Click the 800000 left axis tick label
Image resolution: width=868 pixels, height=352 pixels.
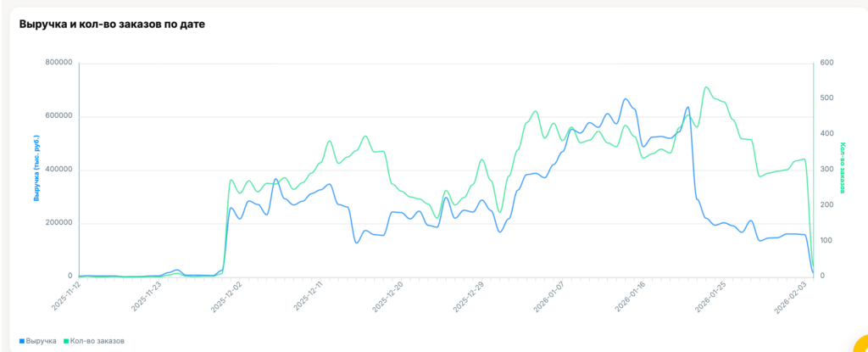pyautogui.click(x=58, y=63)
